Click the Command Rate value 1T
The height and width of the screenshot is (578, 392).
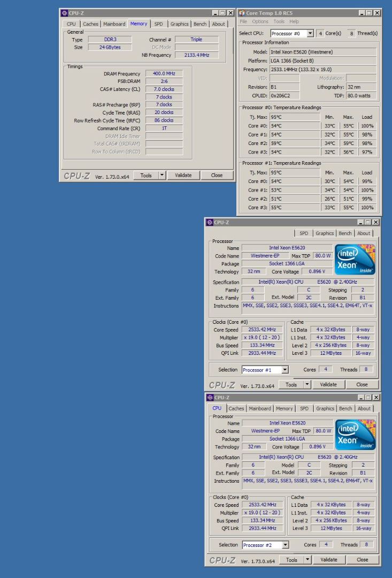click(164, 128)
